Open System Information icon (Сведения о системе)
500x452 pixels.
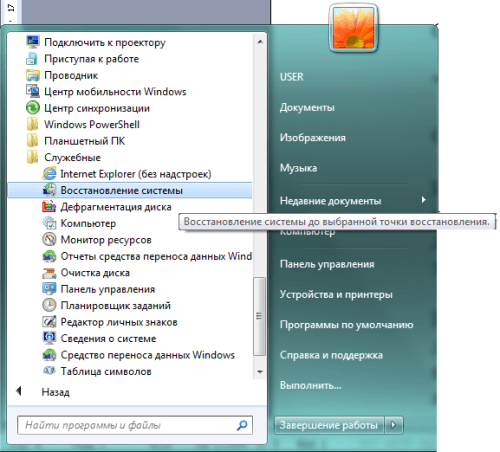(49, 338)
